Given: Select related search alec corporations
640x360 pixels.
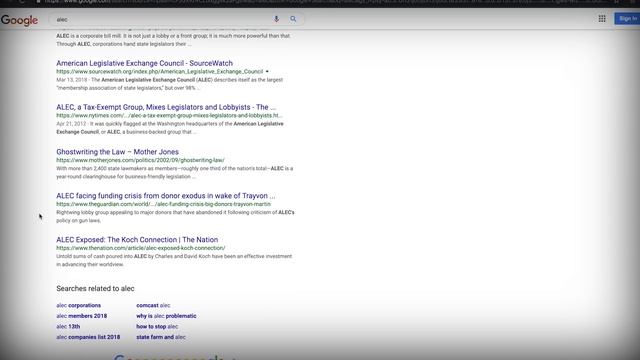Looking at the screenshot, I should 78,305.
